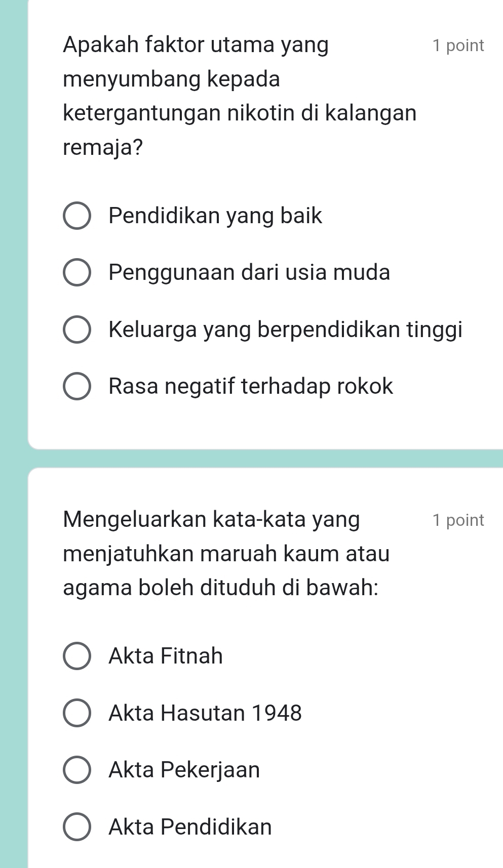Screen dimensions: 503x868
Task: Click the '1 point' label of second question
Action: [x=458, y=520]
